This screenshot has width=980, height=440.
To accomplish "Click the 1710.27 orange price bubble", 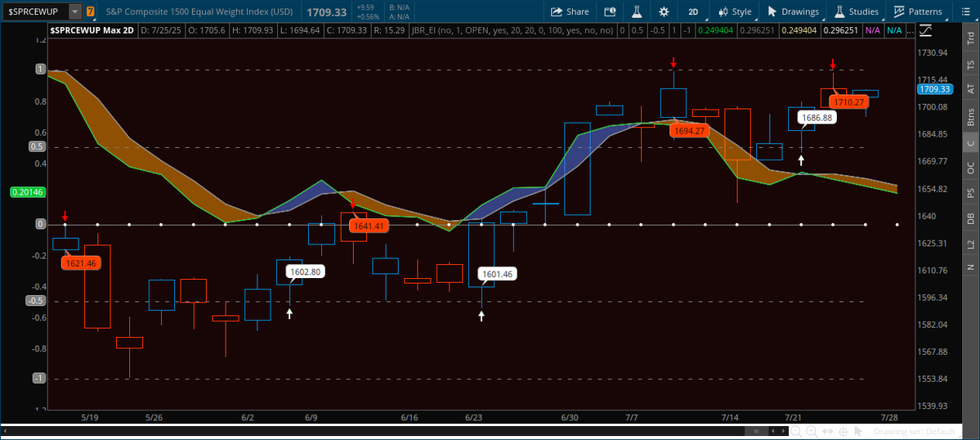I will pos(849,102).
